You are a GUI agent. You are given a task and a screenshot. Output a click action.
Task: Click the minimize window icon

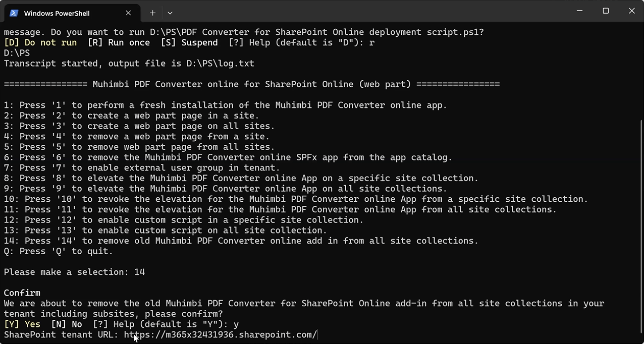[579, 11]
